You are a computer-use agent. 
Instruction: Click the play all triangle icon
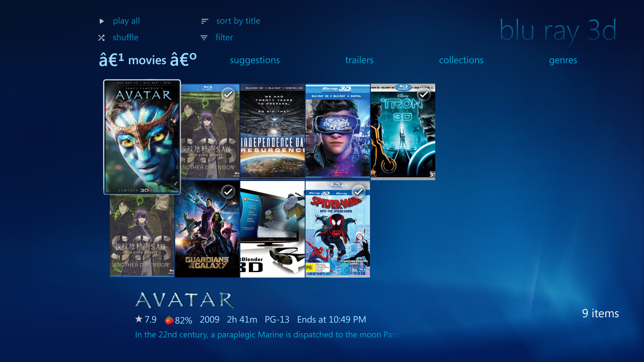(x=101, y=21)
